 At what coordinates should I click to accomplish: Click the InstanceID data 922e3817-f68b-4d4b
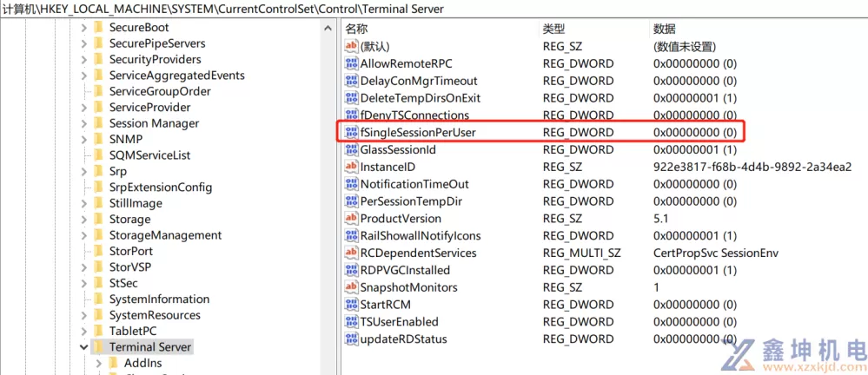(x=752, y=167)
